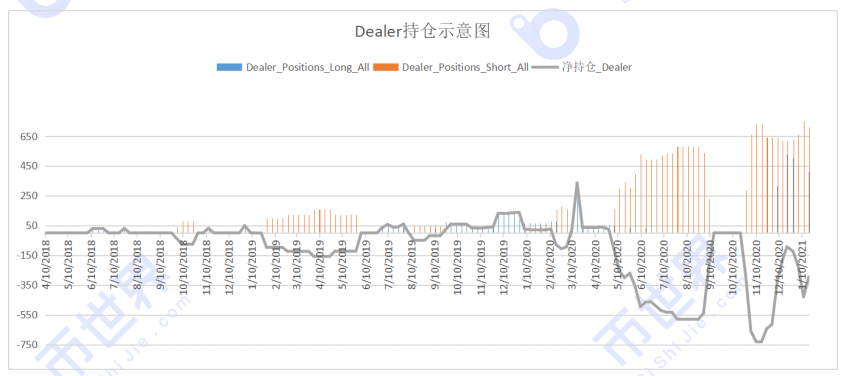Select the -550 y-axis label
Image resolution: width=843 pixels, height=376 pixels.
coord(27,315)
